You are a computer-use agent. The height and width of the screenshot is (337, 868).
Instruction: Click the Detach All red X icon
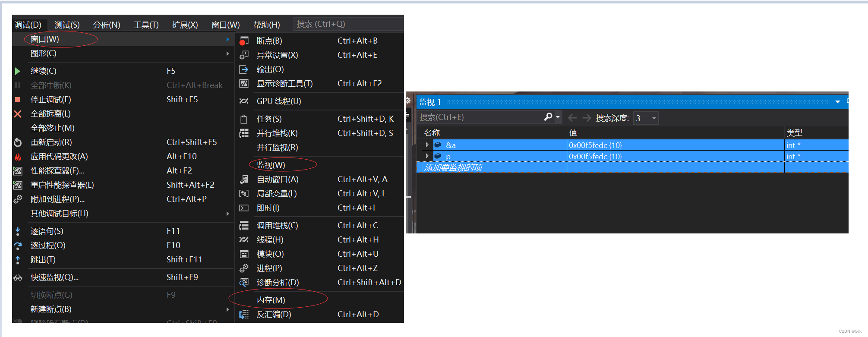[x=18, y=114]
